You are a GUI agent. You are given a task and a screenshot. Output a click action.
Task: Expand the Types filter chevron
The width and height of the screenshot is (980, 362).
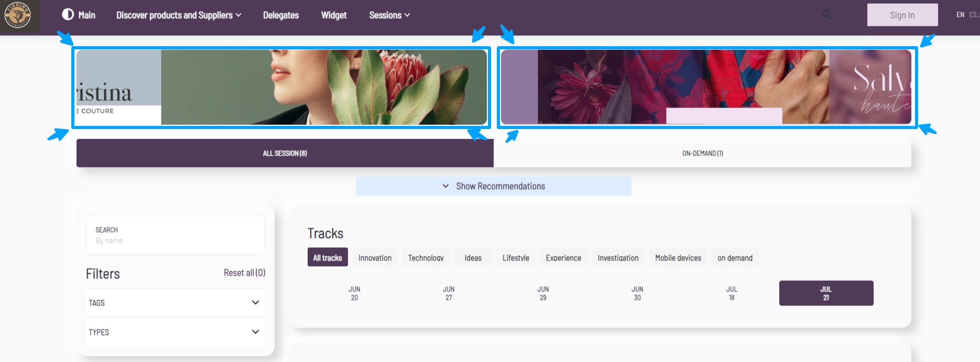(x=255, y=332)
